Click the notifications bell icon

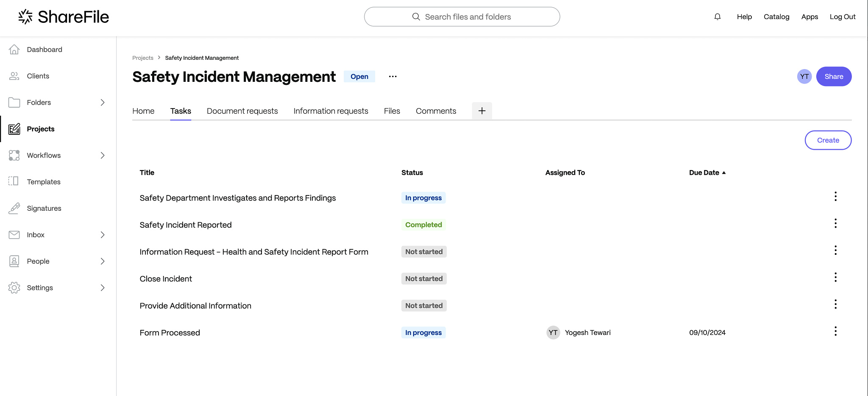coord(717,17)
